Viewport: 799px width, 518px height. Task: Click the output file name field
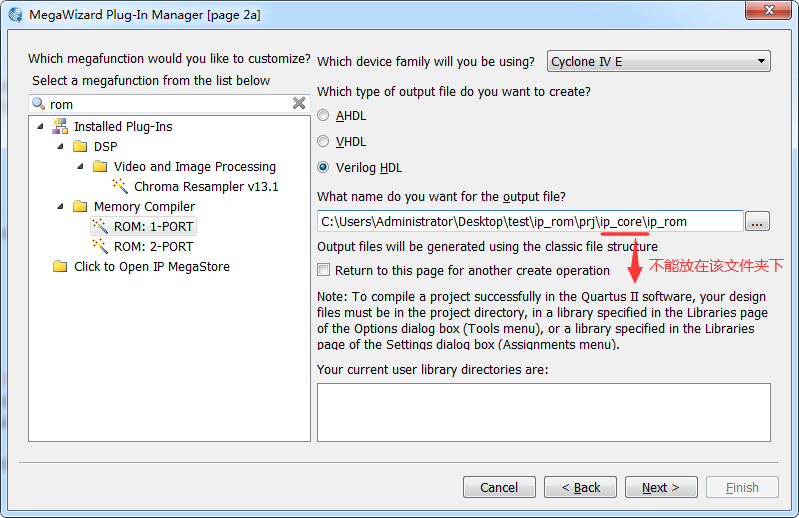point(530,222)
